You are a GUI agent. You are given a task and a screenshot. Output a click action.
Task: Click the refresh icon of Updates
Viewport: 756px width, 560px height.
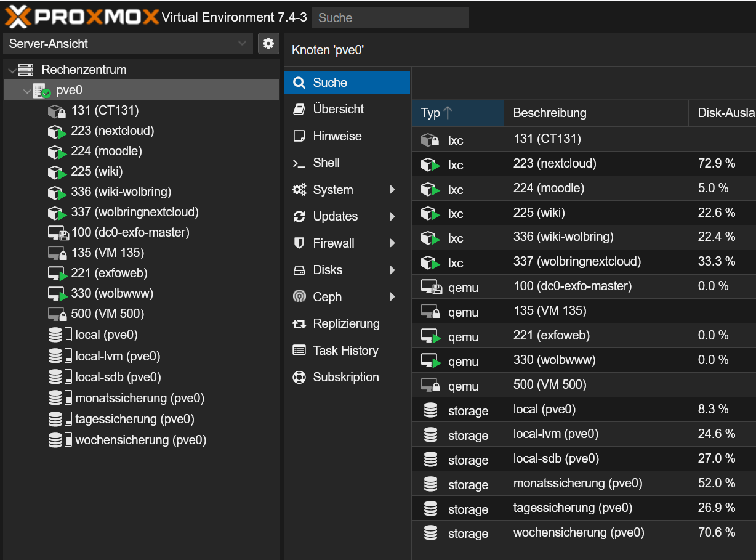pos(299,216)
